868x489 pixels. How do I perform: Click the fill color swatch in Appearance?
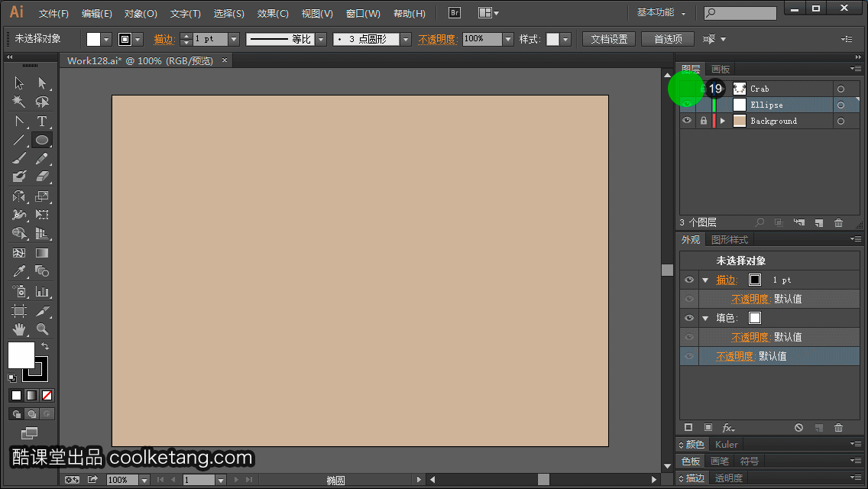point(754,318)
